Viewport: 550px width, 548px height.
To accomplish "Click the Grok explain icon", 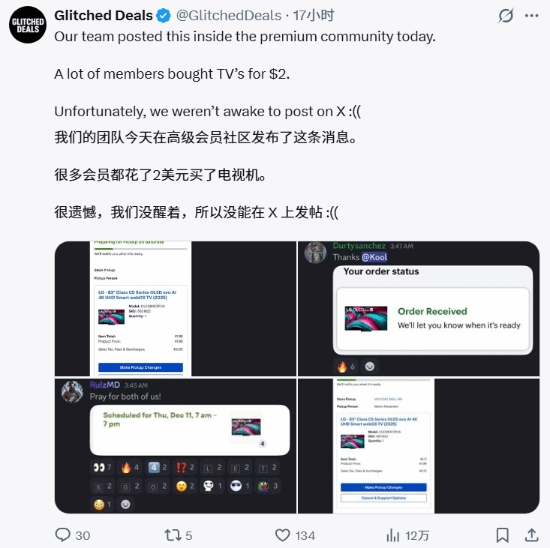I will point(506,16).
